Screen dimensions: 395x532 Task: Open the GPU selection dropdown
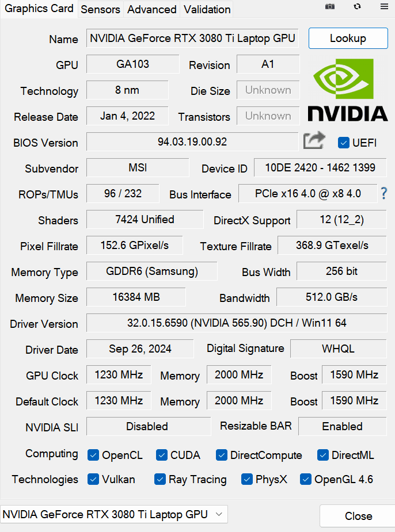114,515
